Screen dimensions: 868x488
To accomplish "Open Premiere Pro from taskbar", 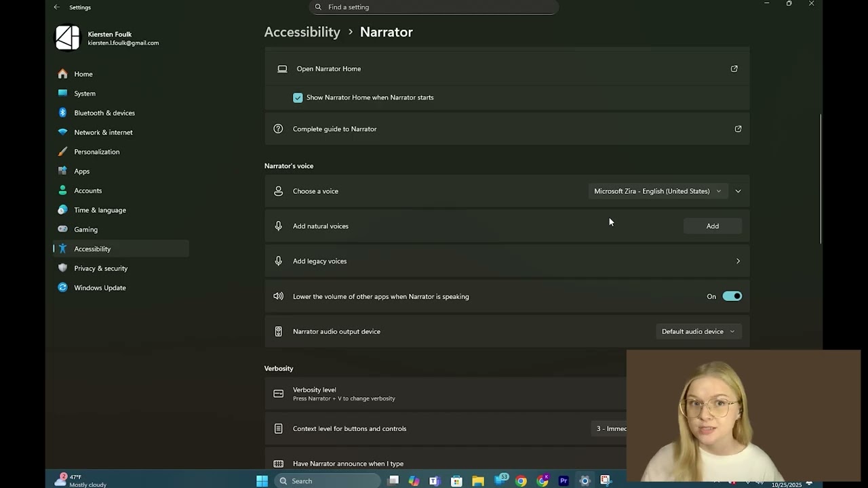I will [x=564, y=481].
